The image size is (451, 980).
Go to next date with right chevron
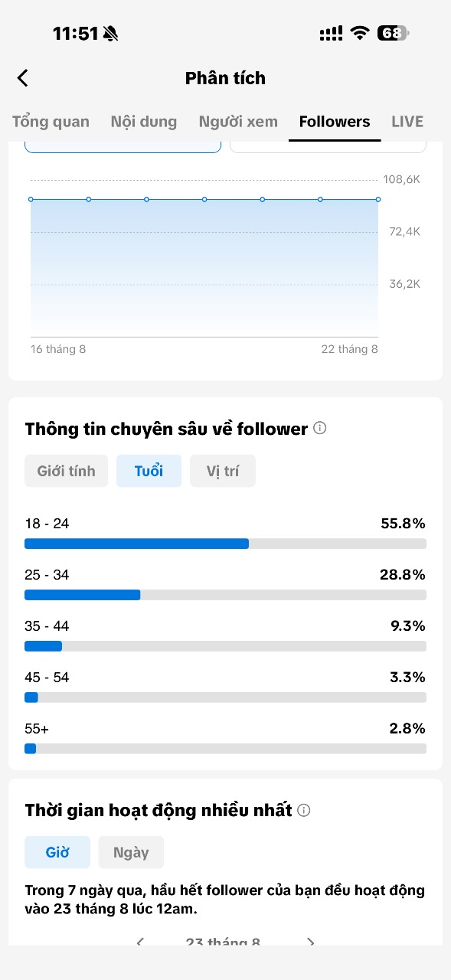(310, 942)
